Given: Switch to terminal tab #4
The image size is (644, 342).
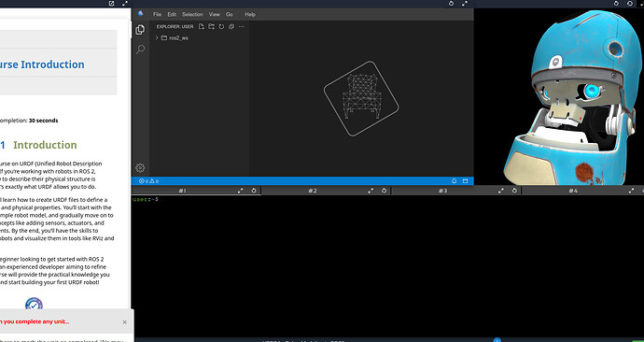Looking at the screenshot, I should click(573, 191).
